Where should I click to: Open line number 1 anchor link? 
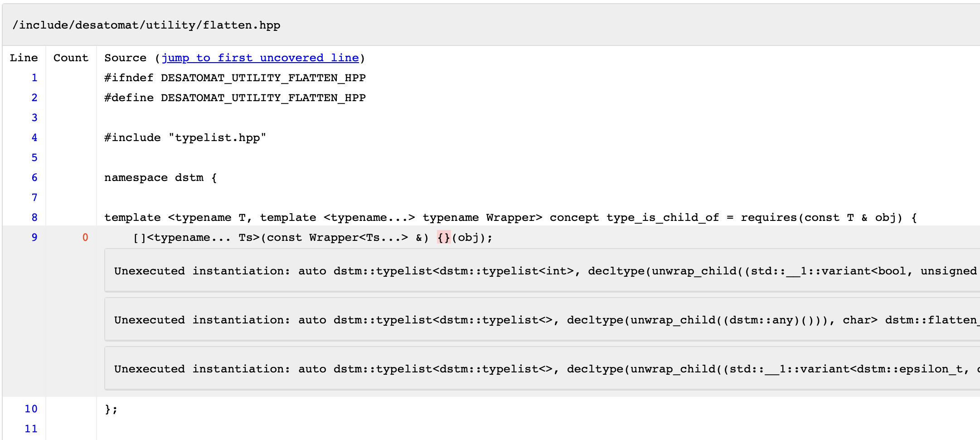34,78
